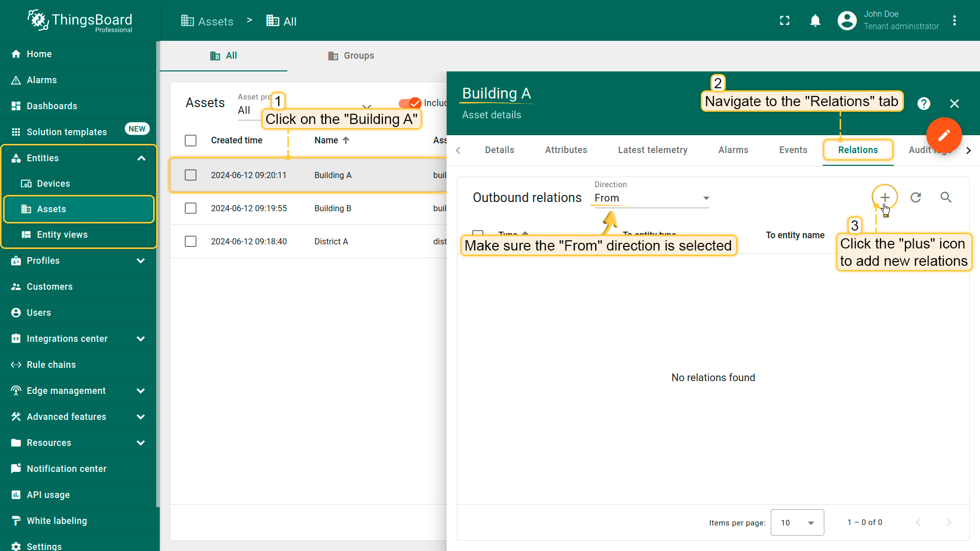Click the search relations magnifier icon
The image size is (980, 551).
click(946, 197)
